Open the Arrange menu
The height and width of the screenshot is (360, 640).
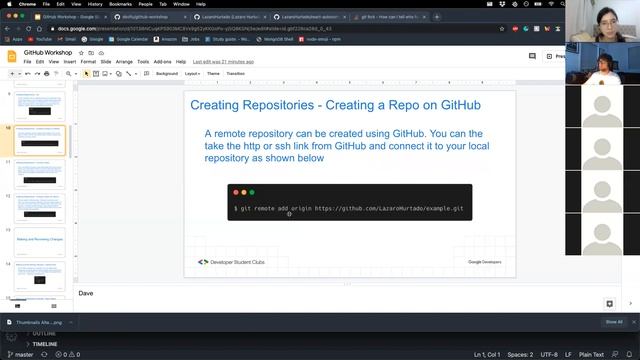click(124, 62)
